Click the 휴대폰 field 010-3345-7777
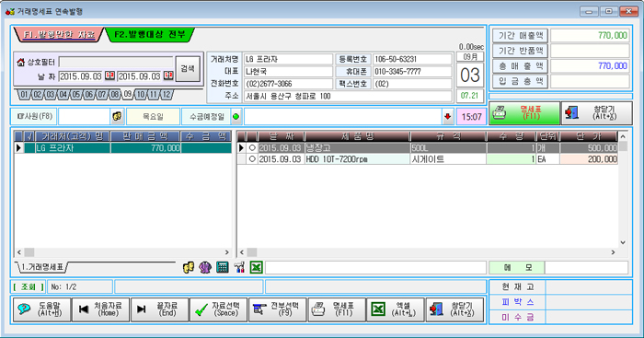The height and width of the screenshot is (338, 644). point(412,72)
